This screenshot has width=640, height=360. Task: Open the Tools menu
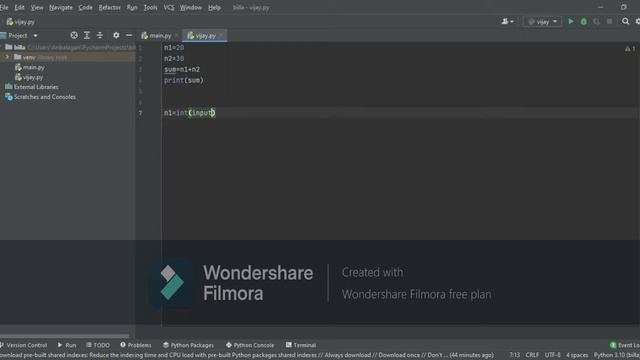150,7
